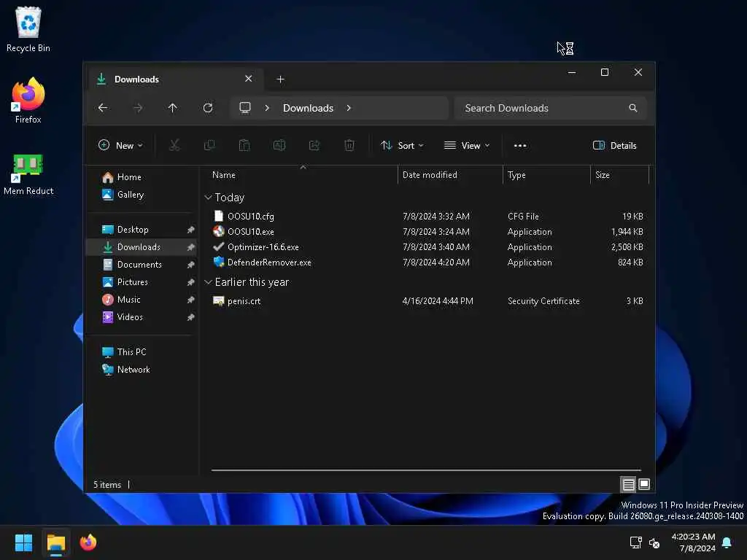Screen dimensions: 747x560
Task: Open Gallery in navigation pane
Action: click(123, 195)
